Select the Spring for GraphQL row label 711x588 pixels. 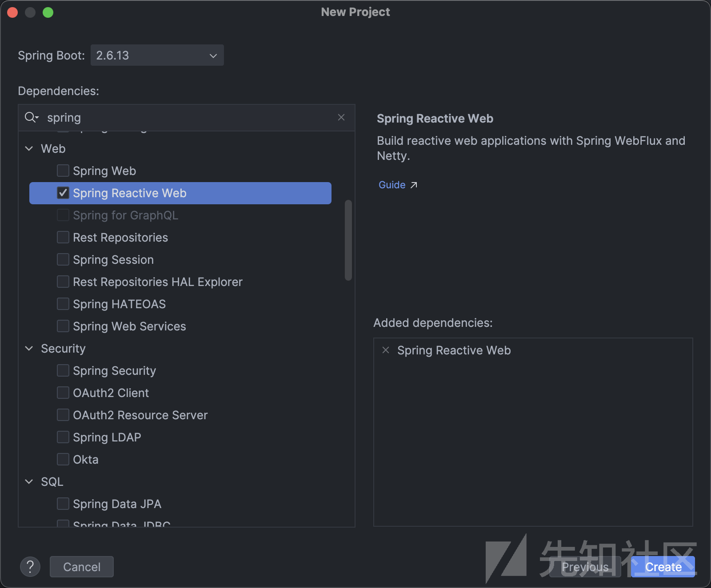(126, 215)
